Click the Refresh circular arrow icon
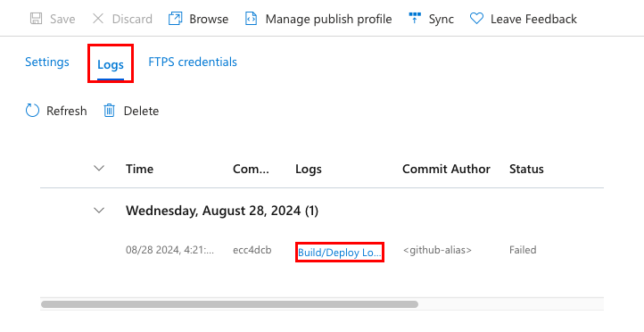Image resolution: width=644 pixels, height=332 pixels. point(32,111)
